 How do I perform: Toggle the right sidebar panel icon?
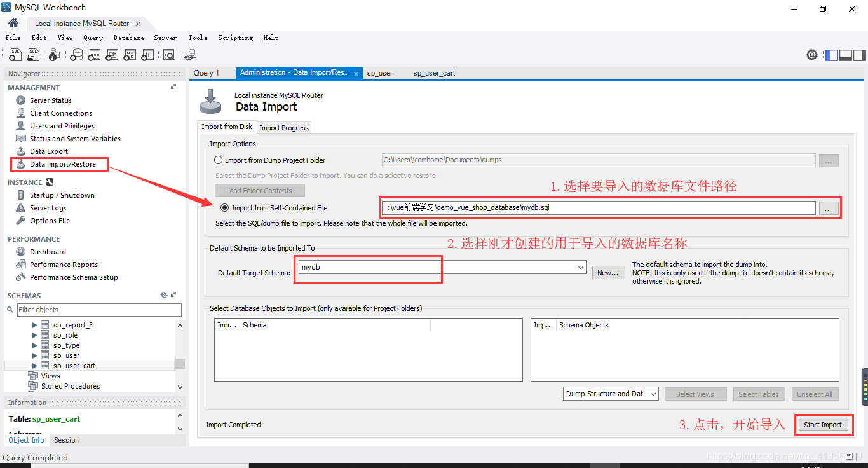click(859, 55)
